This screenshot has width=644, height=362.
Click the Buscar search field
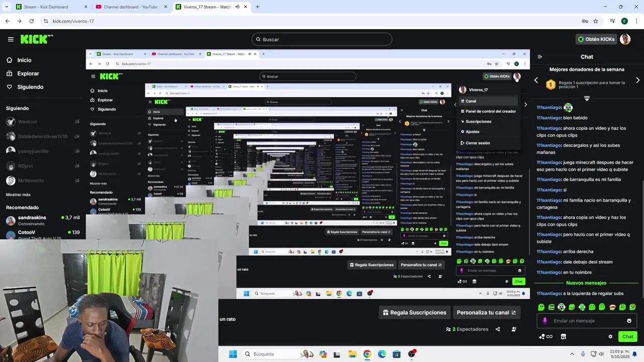(x=322, y=39)
